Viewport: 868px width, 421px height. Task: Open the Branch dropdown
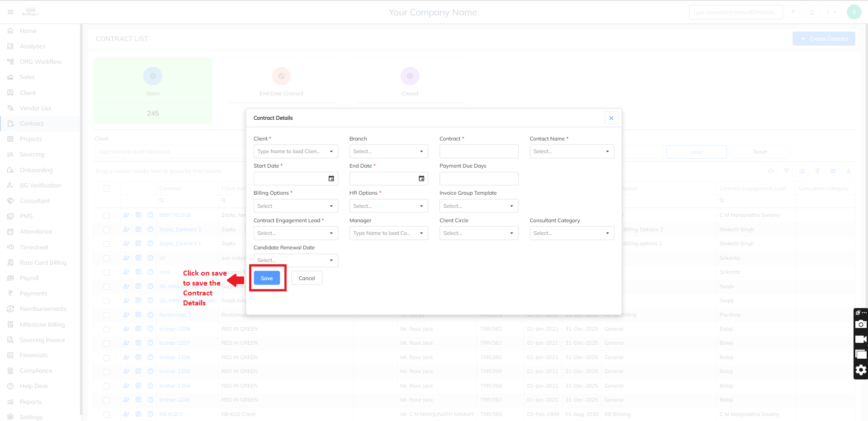[388, 151]
